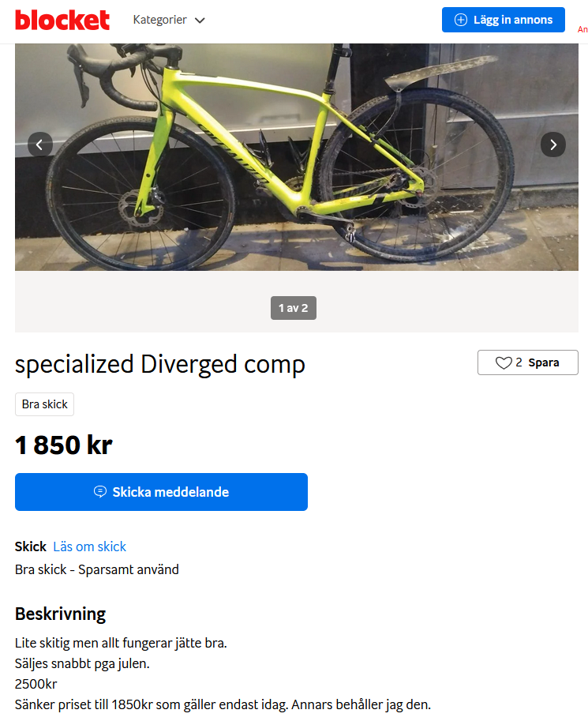Save the listing via Spara
Viewport: 588px width, 721px height.
(528, 362)
